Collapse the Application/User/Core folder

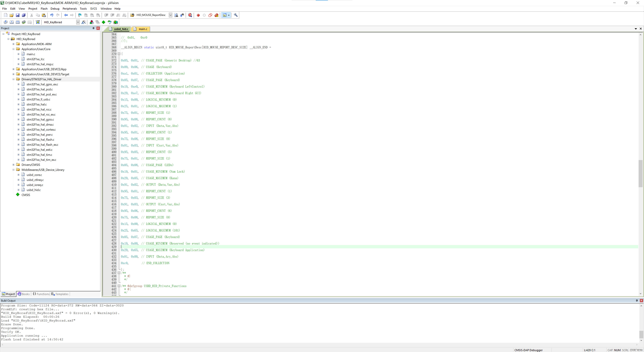coord(13,49)
